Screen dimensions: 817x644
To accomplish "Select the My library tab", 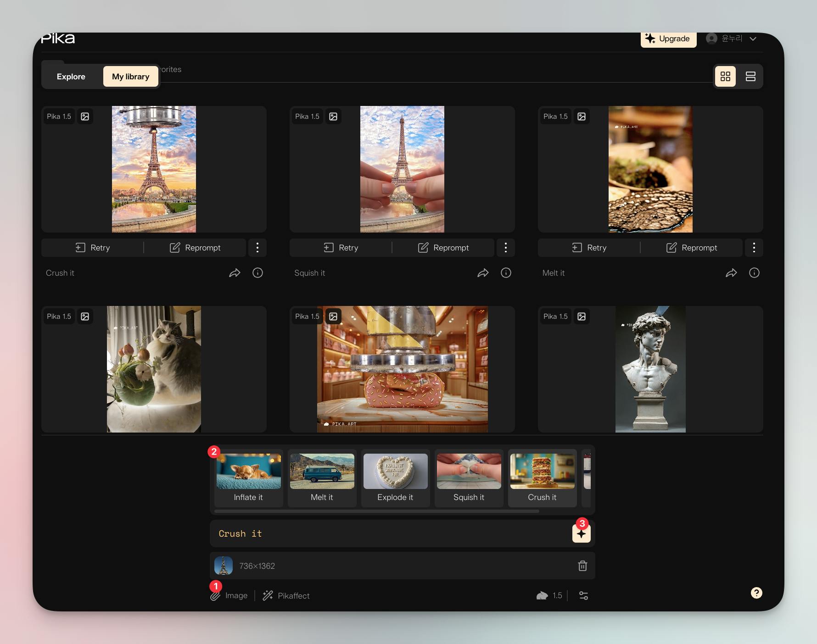I will (131, 77).
